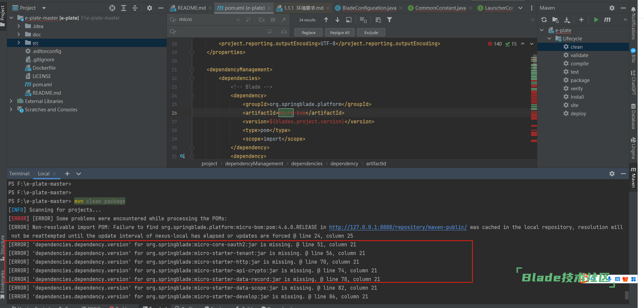644x308 pixels.
Task: Click Expand All in Project panel header
Action: pos(124,8)
